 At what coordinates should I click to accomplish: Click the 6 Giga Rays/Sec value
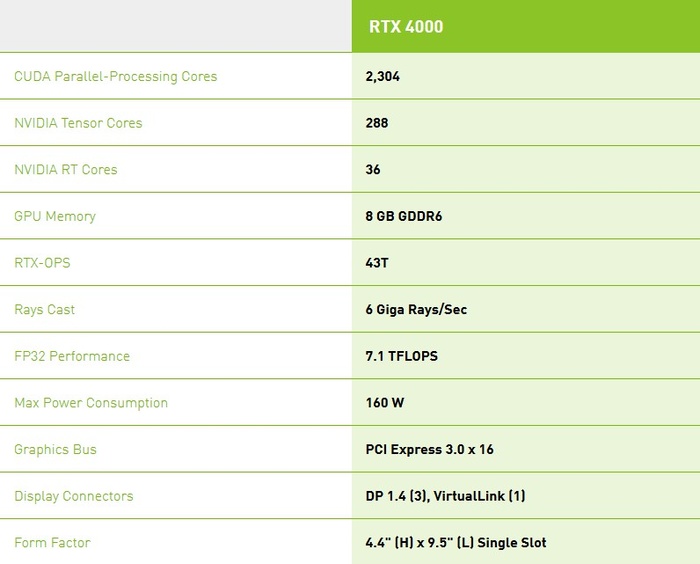[x=416, y=310]
